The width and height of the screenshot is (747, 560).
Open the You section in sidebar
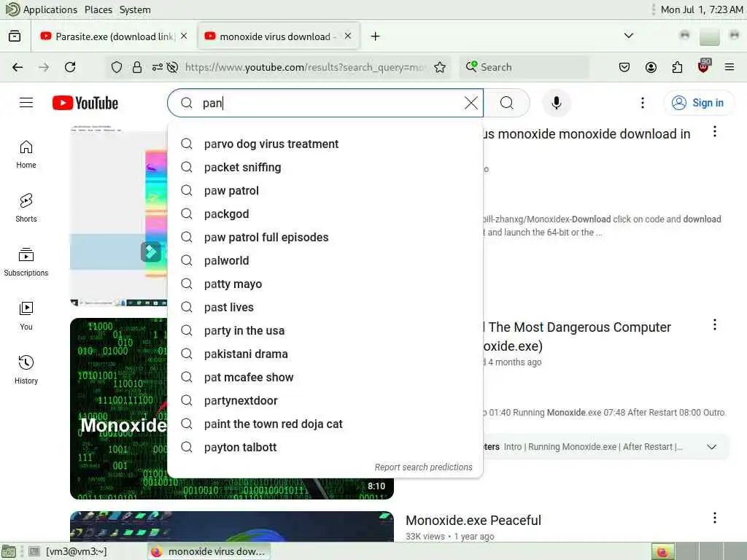point(26,316)
